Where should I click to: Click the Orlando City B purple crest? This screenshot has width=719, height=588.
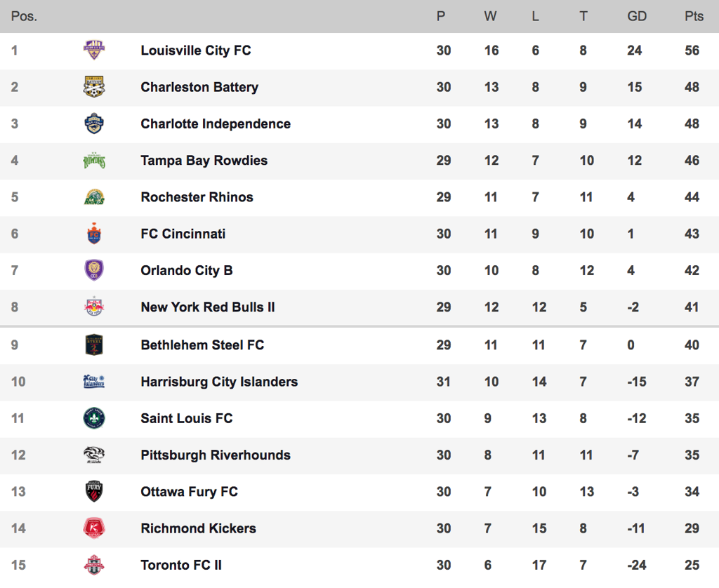(94, 270)
